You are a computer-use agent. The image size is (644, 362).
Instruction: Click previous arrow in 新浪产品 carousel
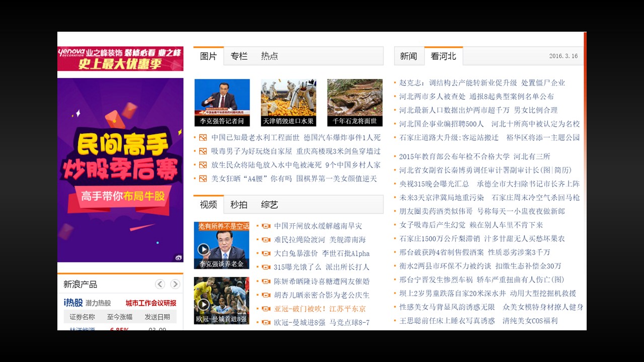coord(160,284)
